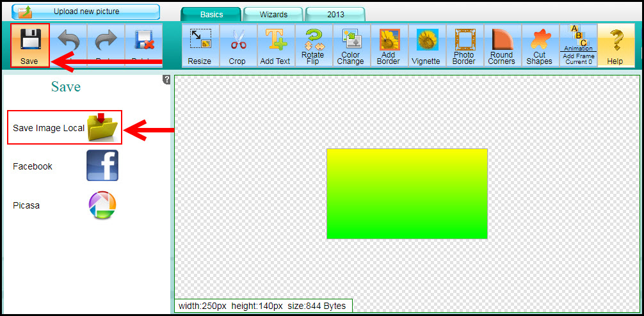Open the Add Text tool
Screen dimensions: 644x316
(275, 45)
